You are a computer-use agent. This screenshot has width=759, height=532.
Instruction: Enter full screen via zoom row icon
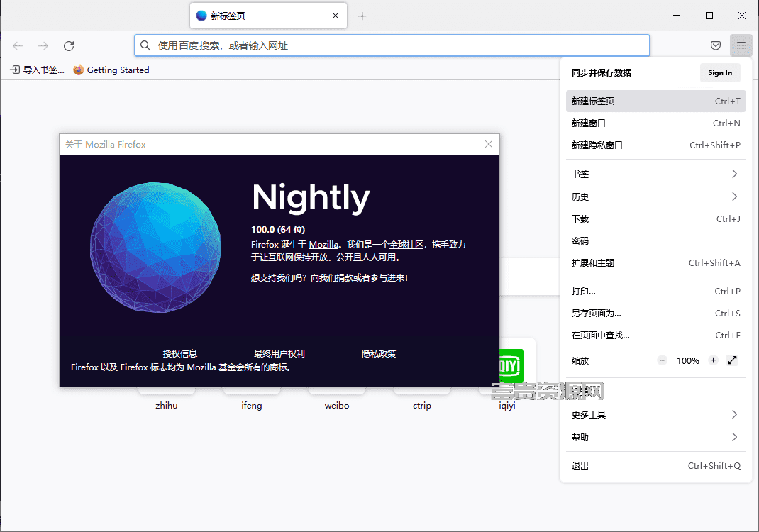tap(732, 360)
